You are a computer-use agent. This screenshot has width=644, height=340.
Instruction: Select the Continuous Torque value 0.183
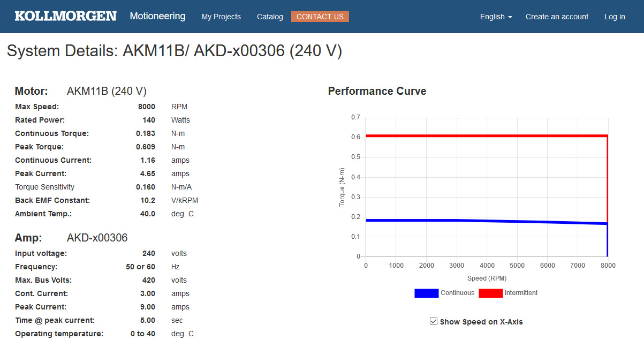click(x=146, y=133)
